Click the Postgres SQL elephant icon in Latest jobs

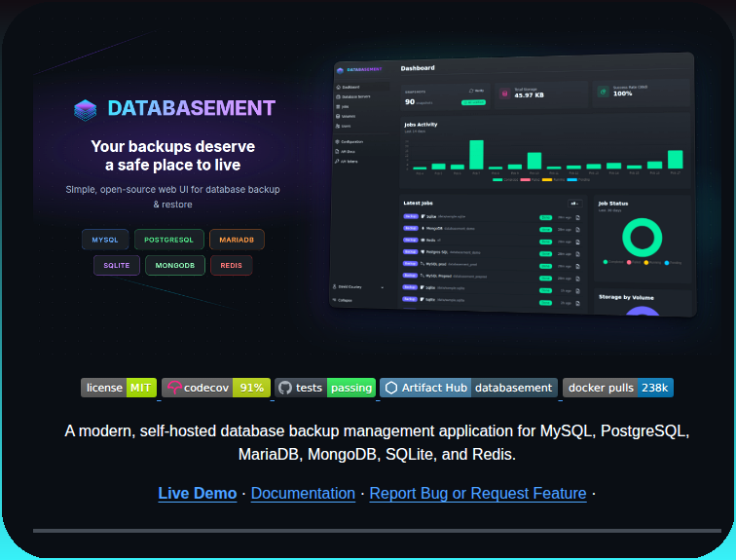[x=423, y=251]
